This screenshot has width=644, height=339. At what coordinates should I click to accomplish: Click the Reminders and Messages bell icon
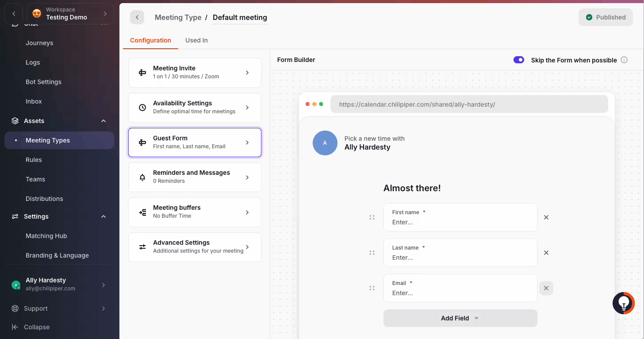pyautogui.click(x=142, y=177)
